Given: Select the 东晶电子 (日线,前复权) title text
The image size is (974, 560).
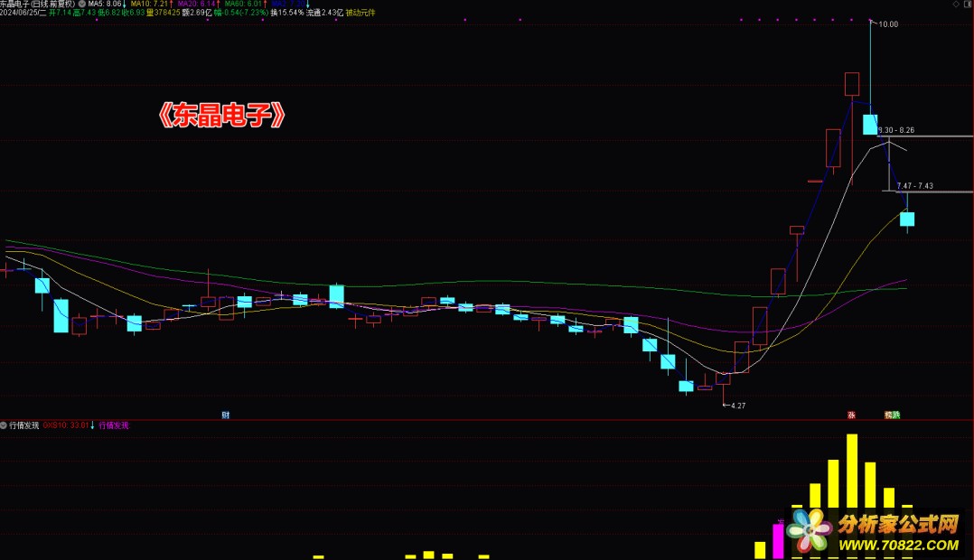Looking at the screenshot, I should 37,4.
